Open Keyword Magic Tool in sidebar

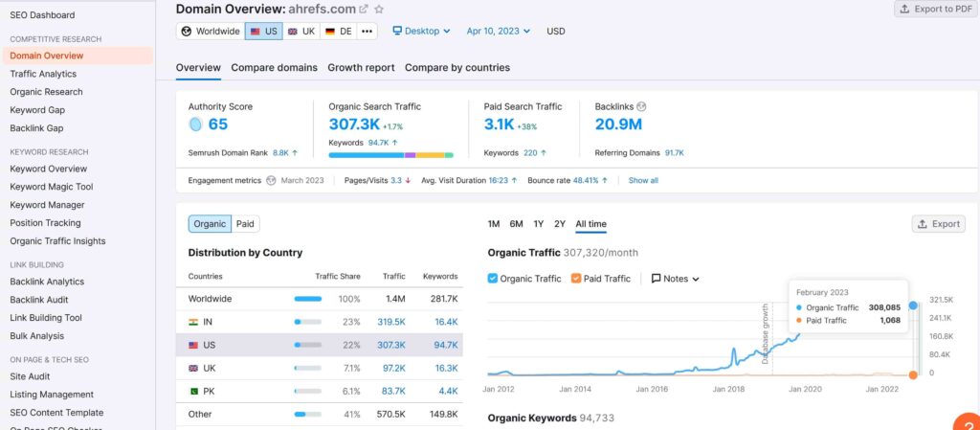[52, 187]
